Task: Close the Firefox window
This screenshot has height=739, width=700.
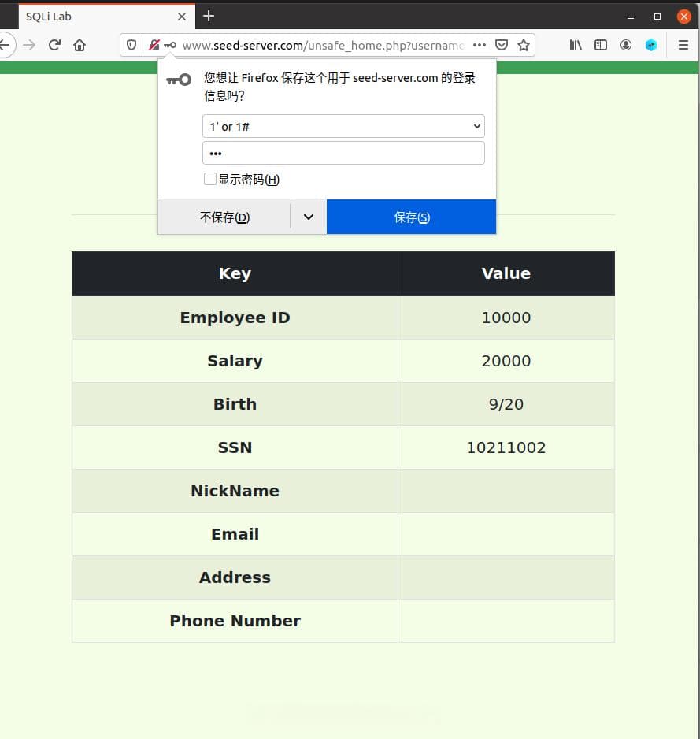Action: coord(684,17)
